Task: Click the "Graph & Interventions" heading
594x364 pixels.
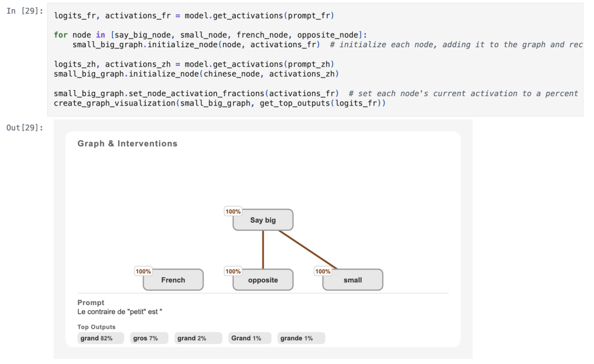Action: [127, 144]
